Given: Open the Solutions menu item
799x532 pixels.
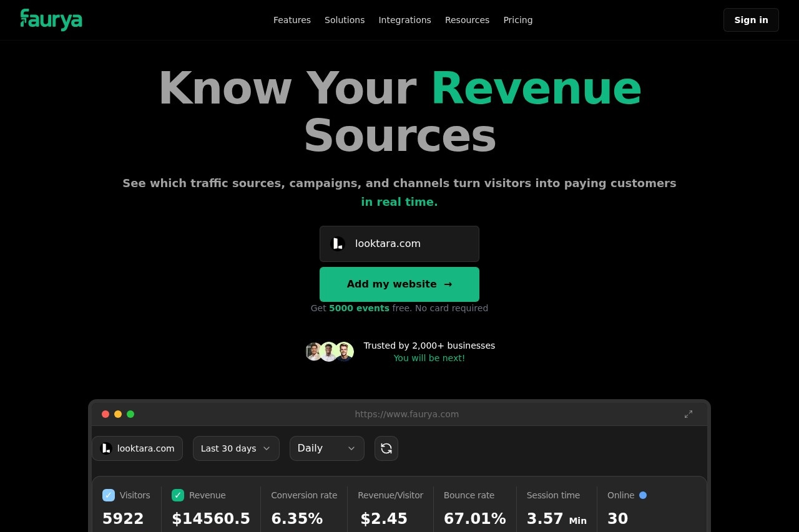Looking at the screenshot, I should click(x=345, y=20).
